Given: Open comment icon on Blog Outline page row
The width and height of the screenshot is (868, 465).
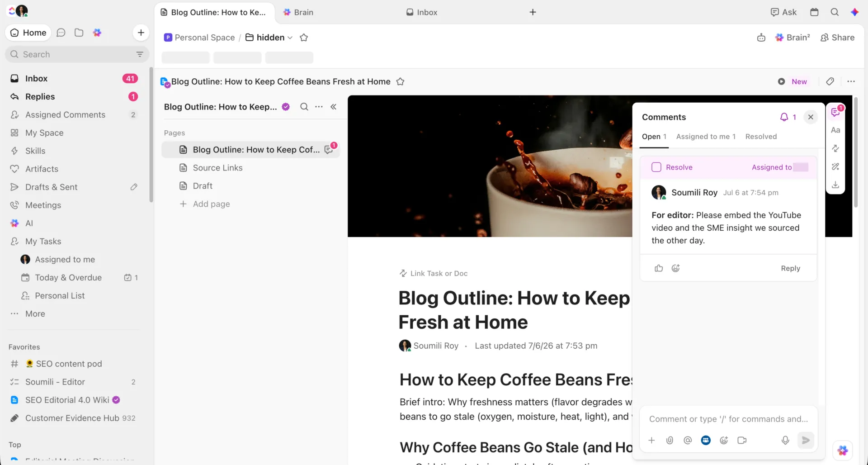Looking at the screenshot, I should (329, 150).
